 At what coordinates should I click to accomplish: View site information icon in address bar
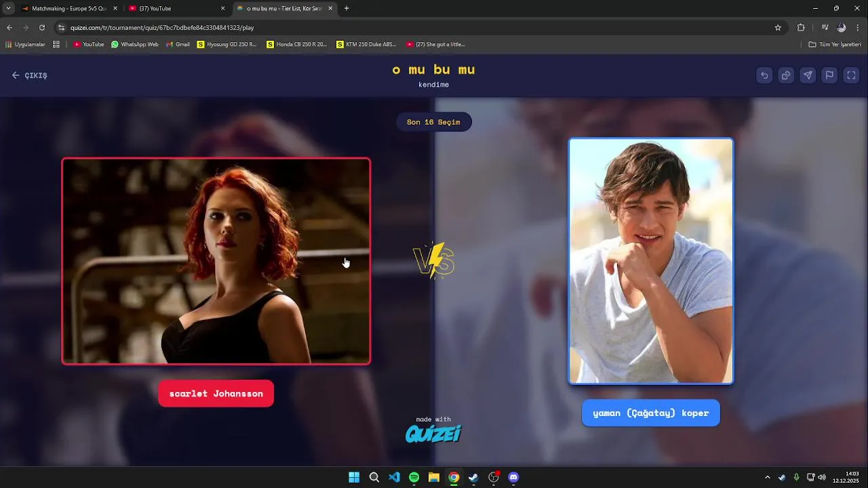pos(62,28)
